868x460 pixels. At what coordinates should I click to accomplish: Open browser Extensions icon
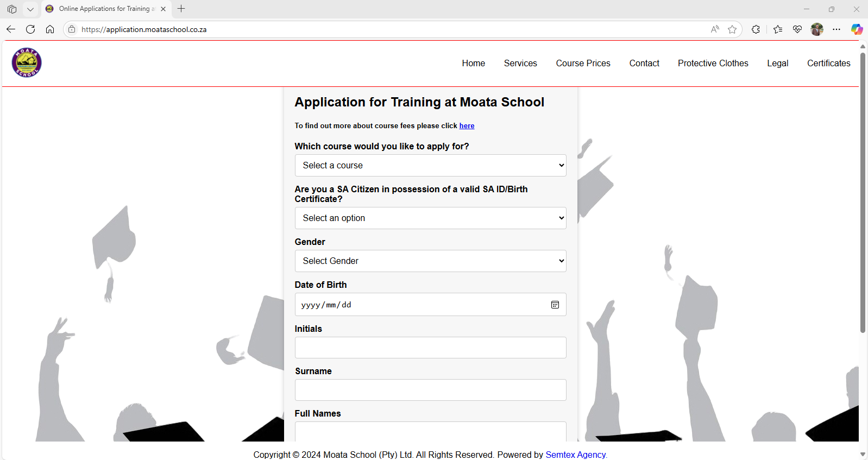click(756, 29)
